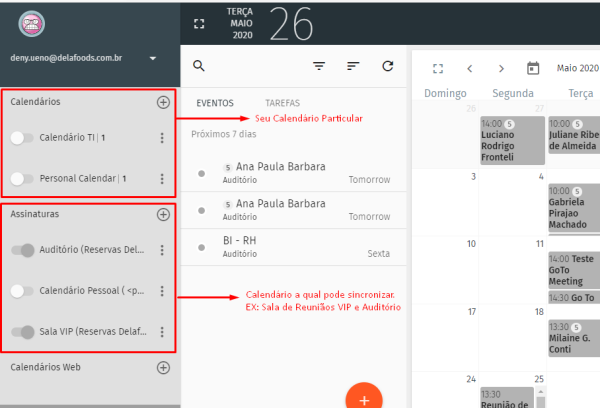Click the orange add event button
Viewport: 600px width, 408px height.
pyautogui.click(x=363, y=398)
